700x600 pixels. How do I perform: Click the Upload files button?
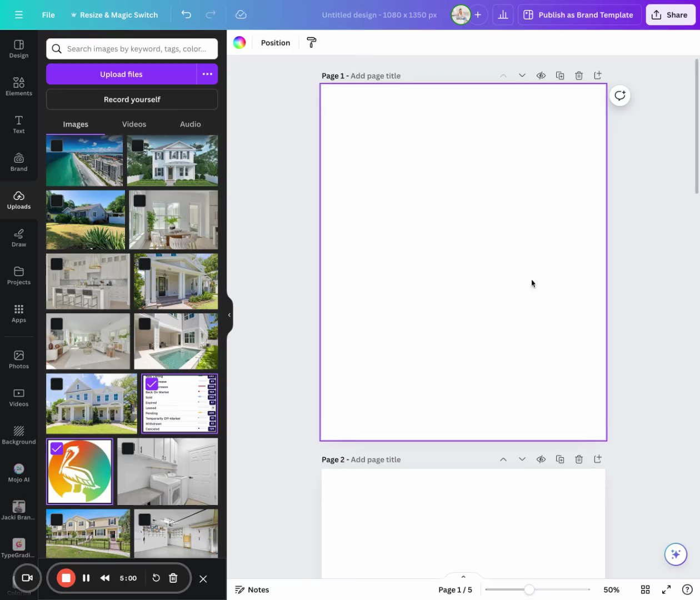[121, 74]
